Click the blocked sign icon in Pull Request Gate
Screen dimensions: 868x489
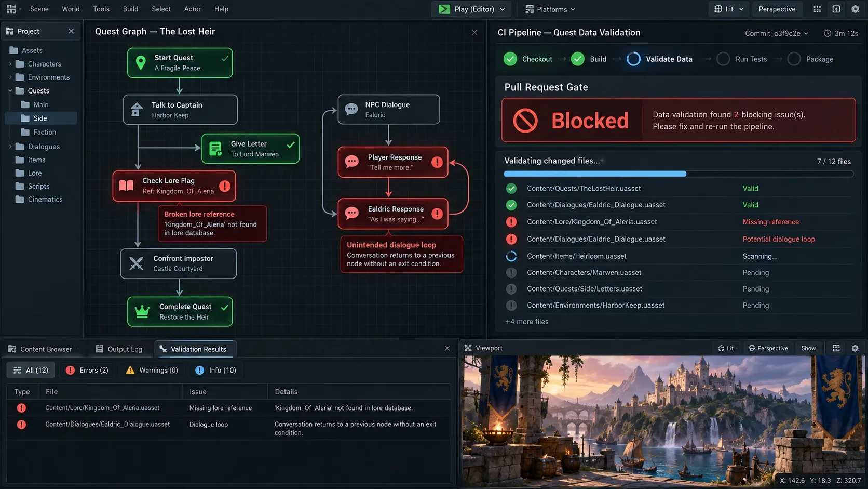click(525, 121)
